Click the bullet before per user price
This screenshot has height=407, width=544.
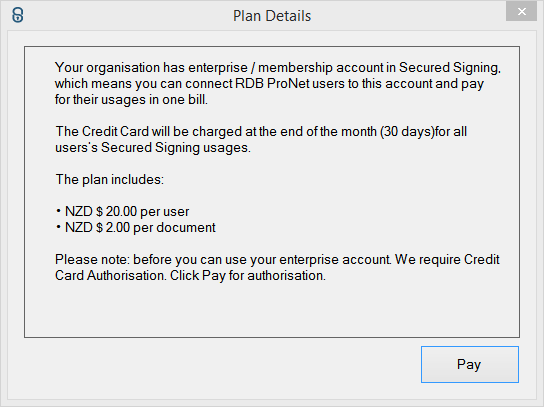pyautogui.click(x=58, y=211)
